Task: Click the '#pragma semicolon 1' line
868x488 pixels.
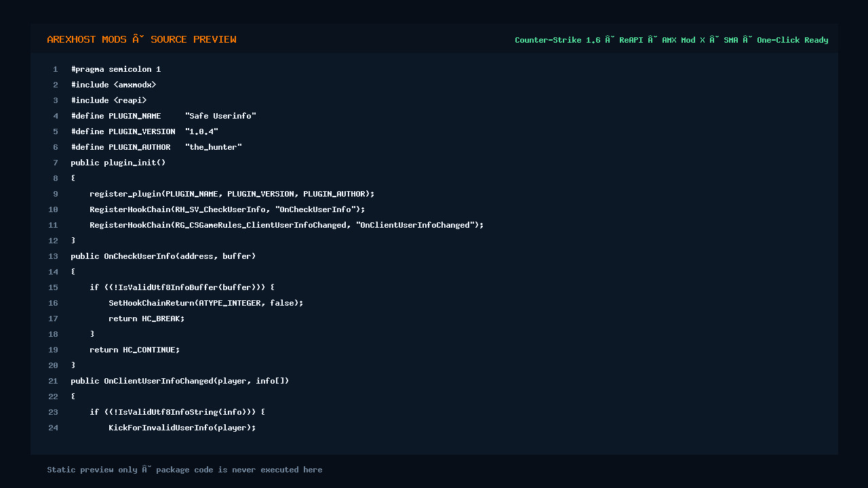Action: point(116,69)
